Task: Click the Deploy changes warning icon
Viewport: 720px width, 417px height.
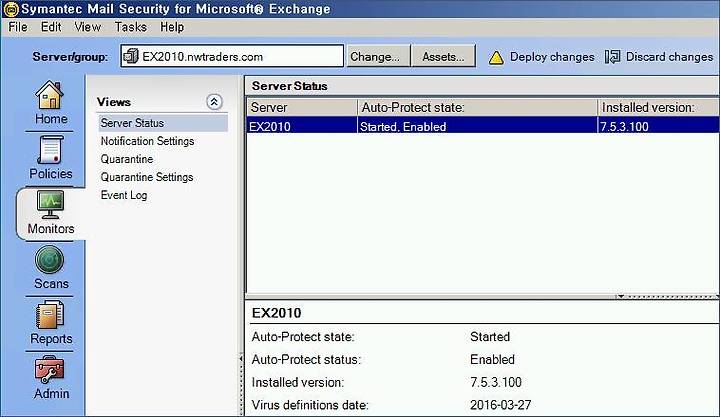Action: click(x=496, y=57)
